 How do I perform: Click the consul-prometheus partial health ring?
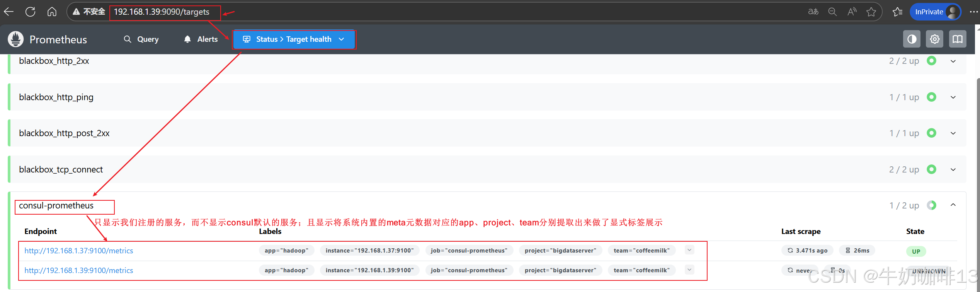[932, 205]
